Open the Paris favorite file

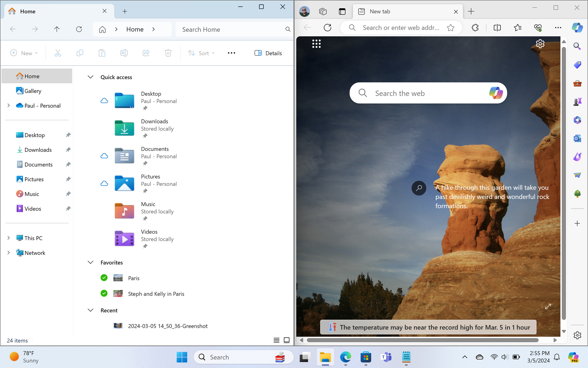coord(134,278)
